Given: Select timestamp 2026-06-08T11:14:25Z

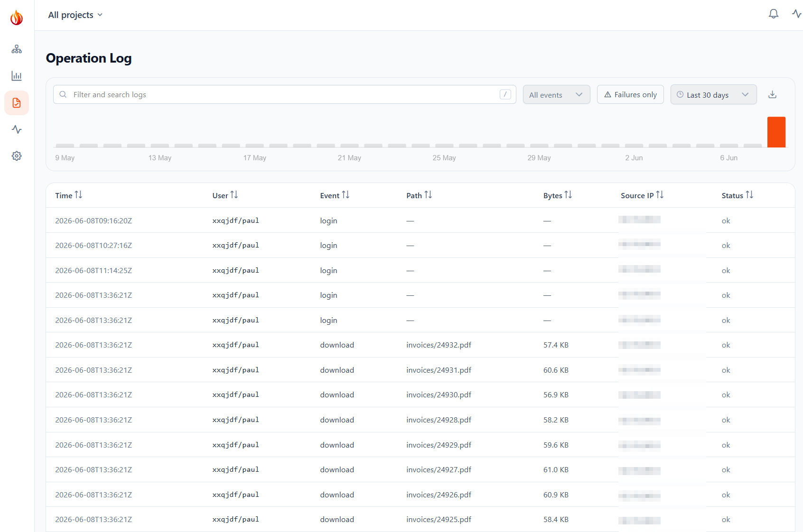Looking at the screenshot, I should 93,270.
